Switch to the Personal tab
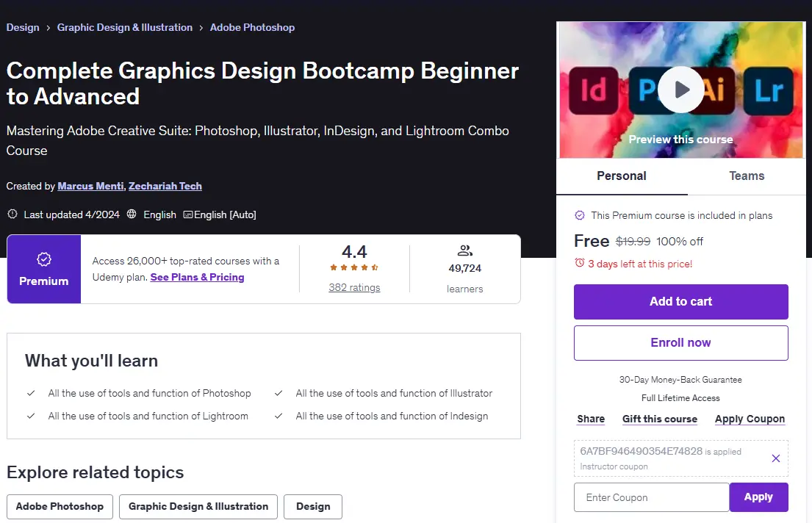Viewport: 812px width, 523px height. (x=622, y=176)
